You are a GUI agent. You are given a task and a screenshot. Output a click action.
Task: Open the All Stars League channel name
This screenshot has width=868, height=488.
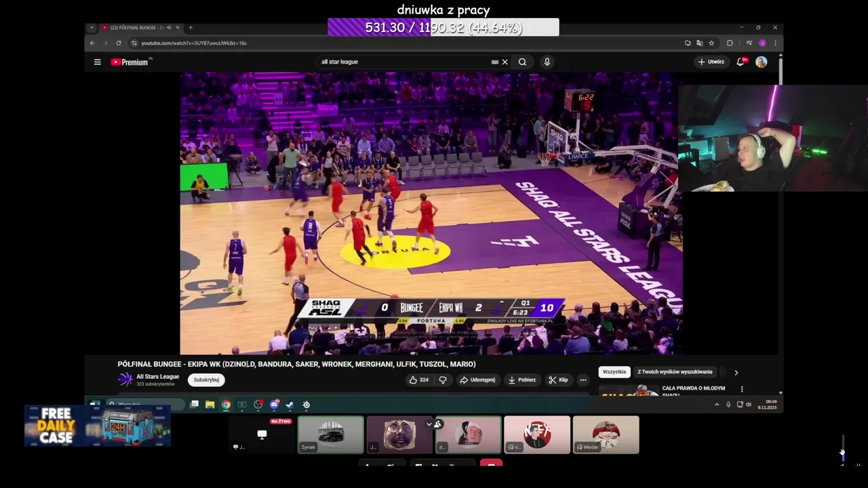[157, 377]
